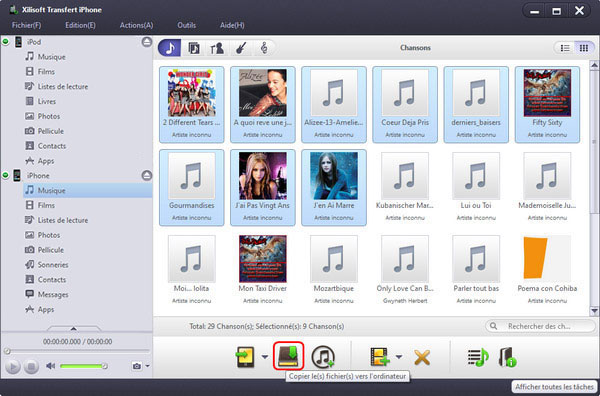600x396 pixels.
Task: Select the Fifty Sixty song thumbnail
Action: pos(547,104)
